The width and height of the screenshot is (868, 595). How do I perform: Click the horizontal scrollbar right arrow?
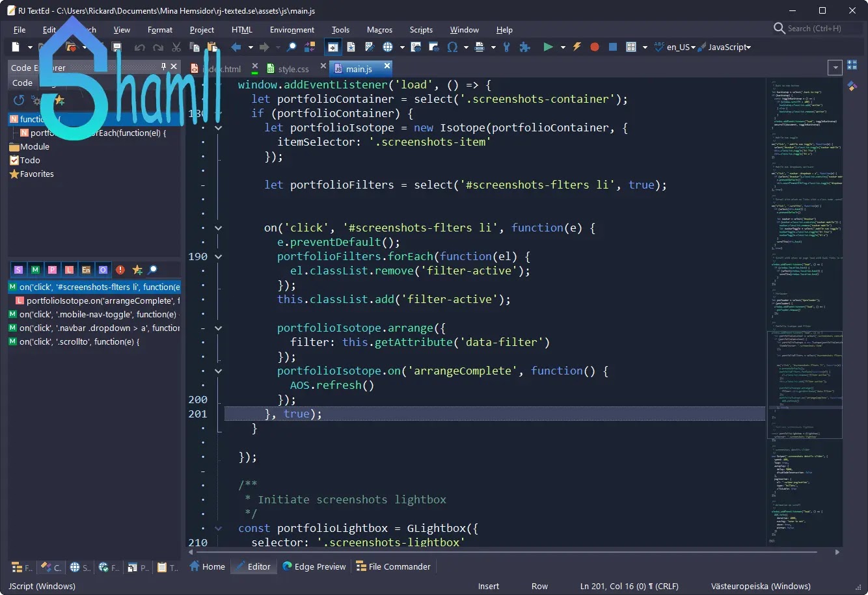(837, 552)
